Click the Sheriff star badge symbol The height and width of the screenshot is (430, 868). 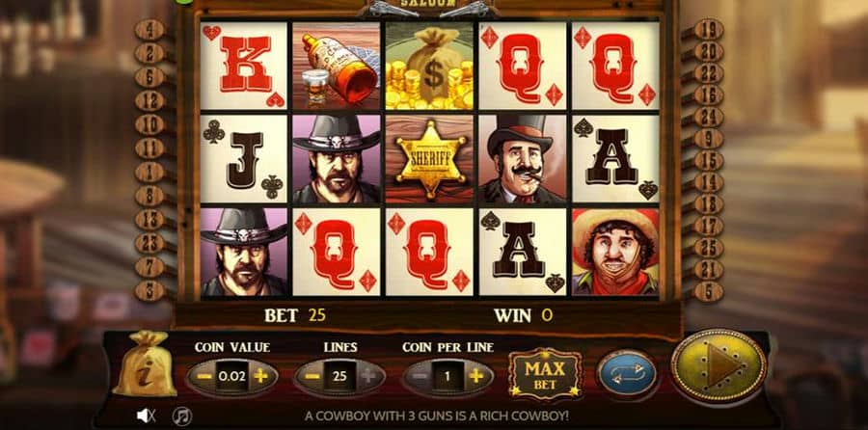(x=429, y=159)
